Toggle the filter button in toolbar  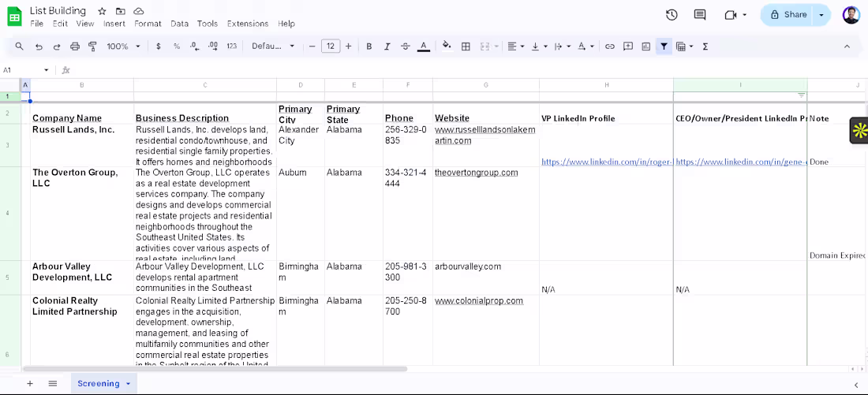click(x=664, y=47)
